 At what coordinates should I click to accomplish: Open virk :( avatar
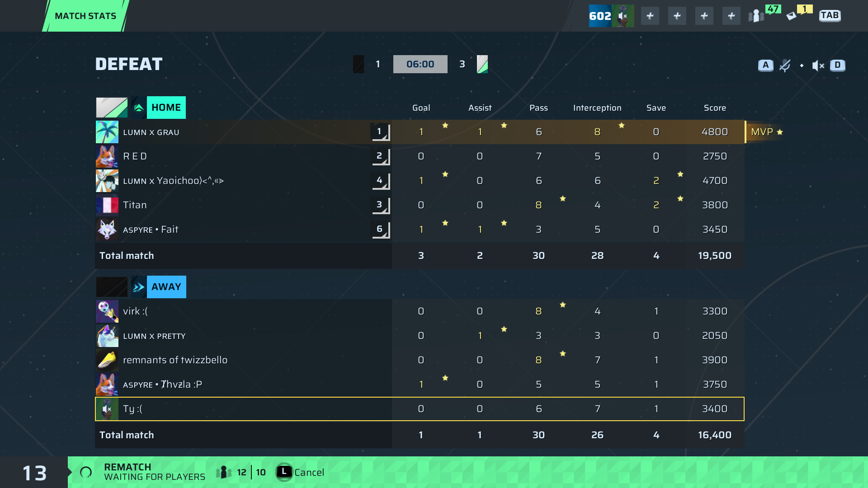tap(107, 311)
